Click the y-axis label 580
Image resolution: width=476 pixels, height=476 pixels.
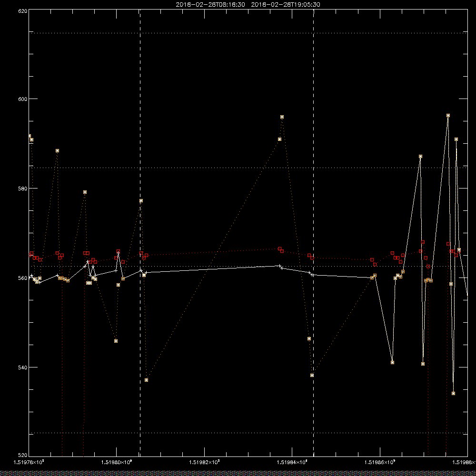click(23, 188)
